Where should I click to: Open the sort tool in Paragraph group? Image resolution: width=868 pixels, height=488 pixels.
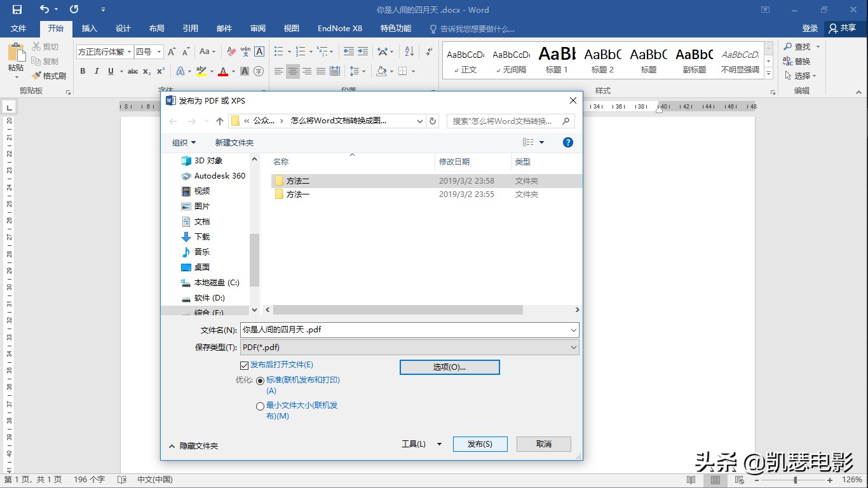409,51
